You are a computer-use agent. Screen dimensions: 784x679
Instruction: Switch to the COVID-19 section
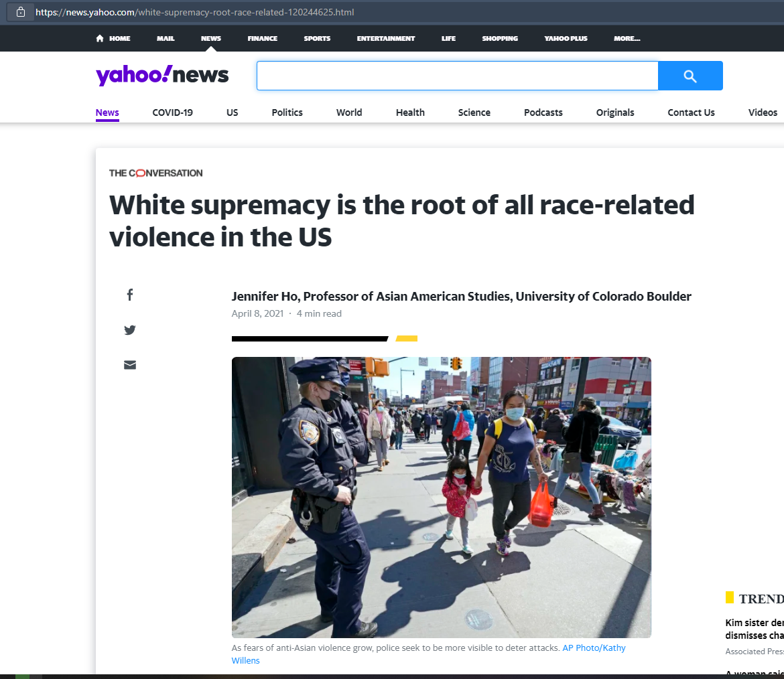click(x=172, y=112)
